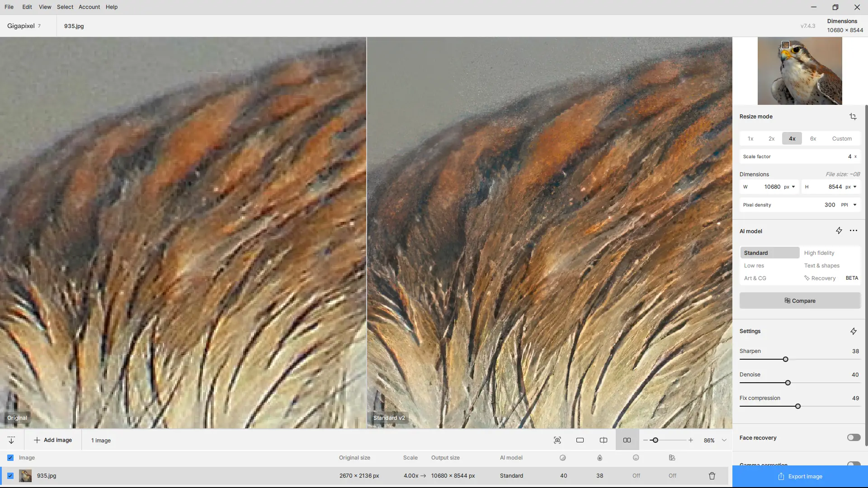Toggle Face recovery switch

point(853,437)
